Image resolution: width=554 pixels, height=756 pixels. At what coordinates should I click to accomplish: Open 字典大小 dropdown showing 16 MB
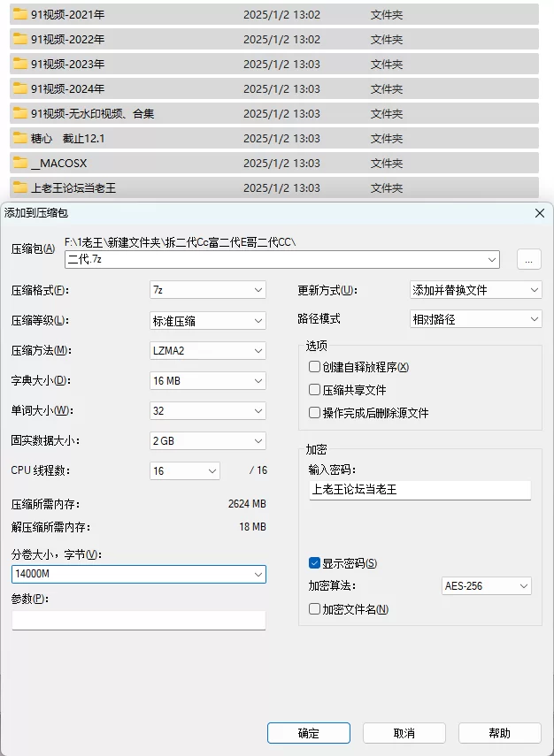click(207, 381)
